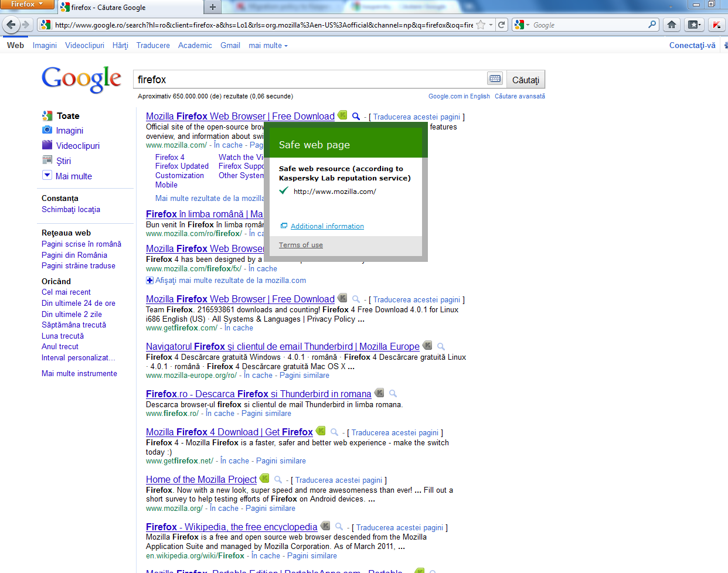Image resolution: width=728 pixels, height=573 pixels.
Task: Expand the 'mai multe' top navigation dropdown
Action: (268, 45)
